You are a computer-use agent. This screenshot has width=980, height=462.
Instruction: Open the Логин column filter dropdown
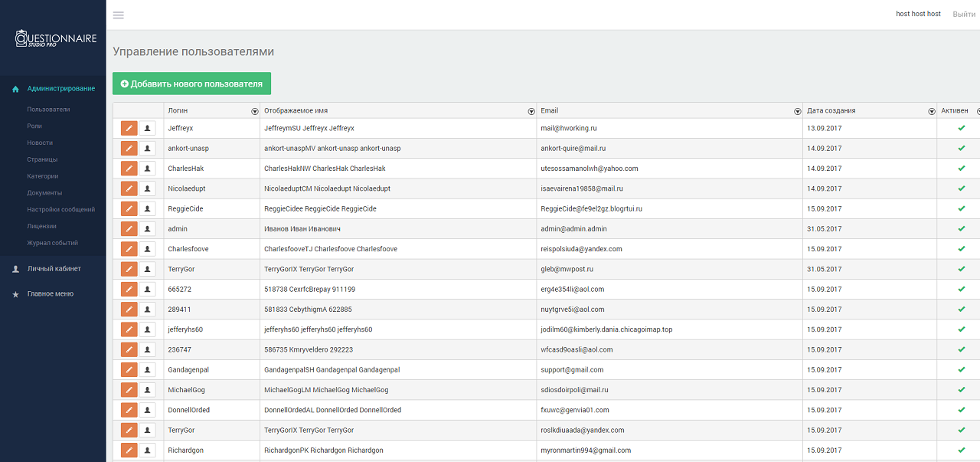click(255, 111)
